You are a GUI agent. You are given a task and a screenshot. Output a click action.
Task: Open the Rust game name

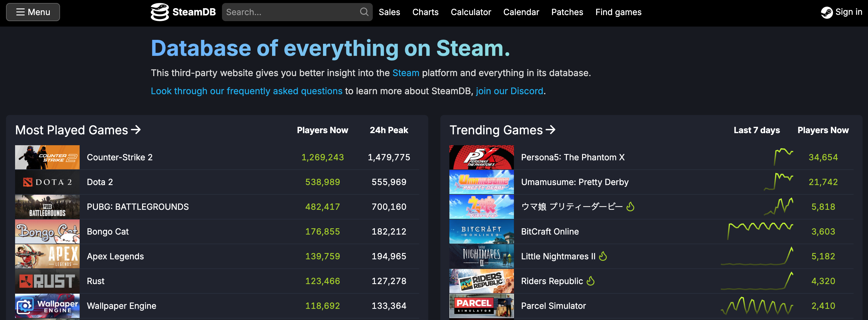click(x=96, y=281)
